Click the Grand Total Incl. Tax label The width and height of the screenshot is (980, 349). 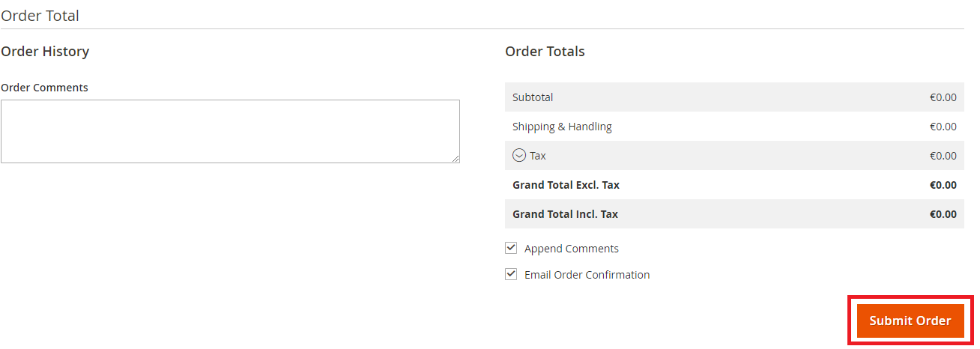click(565, 214)
